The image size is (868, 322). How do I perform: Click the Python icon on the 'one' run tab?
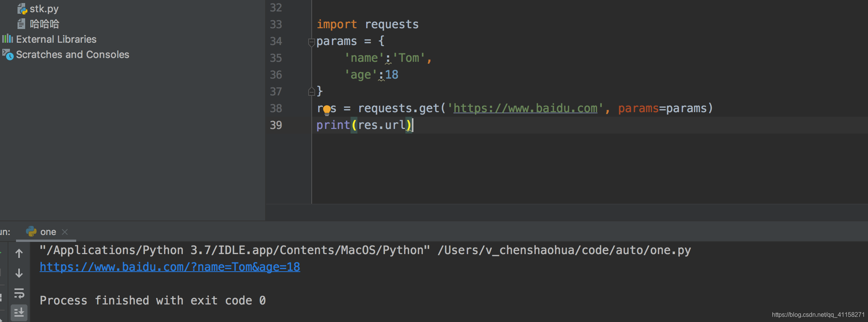click(31, 231)
